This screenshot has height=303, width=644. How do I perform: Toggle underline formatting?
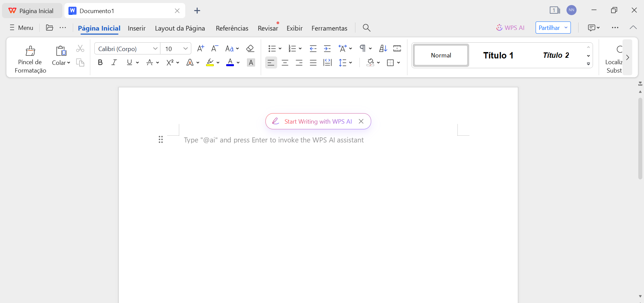(x=129, y=62)
